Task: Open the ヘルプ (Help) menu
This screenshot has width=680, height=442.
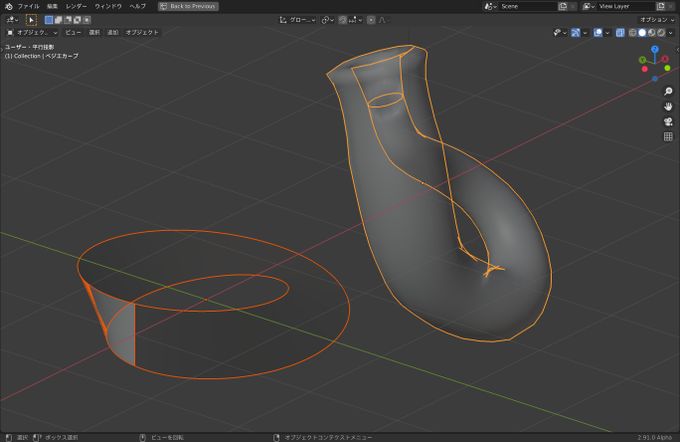Action: click(x=137, y=7)
